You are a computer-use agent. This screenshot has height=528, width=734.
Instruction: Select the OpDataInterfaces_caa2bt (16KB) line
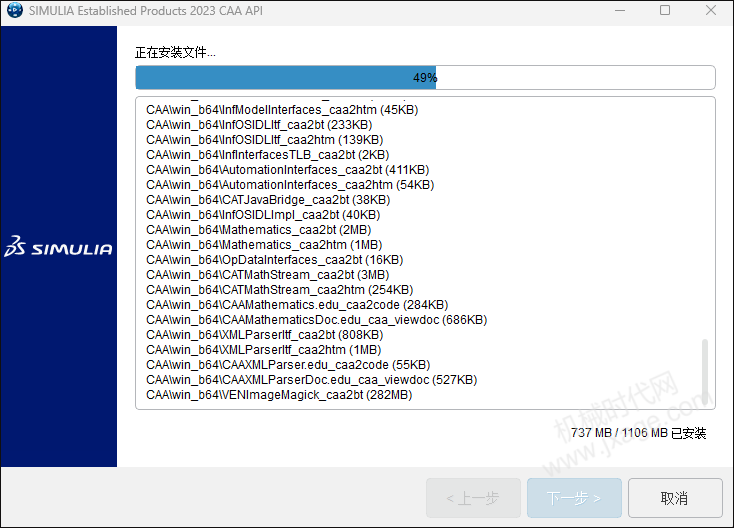[274, 260]
